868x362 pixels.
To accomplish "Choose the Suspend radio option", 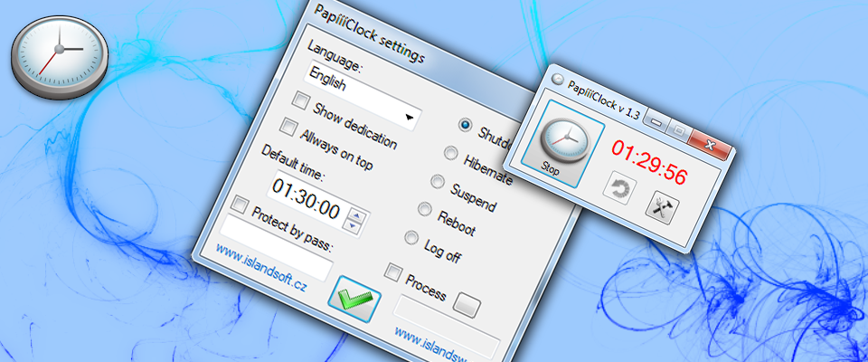I will point(438,181).
